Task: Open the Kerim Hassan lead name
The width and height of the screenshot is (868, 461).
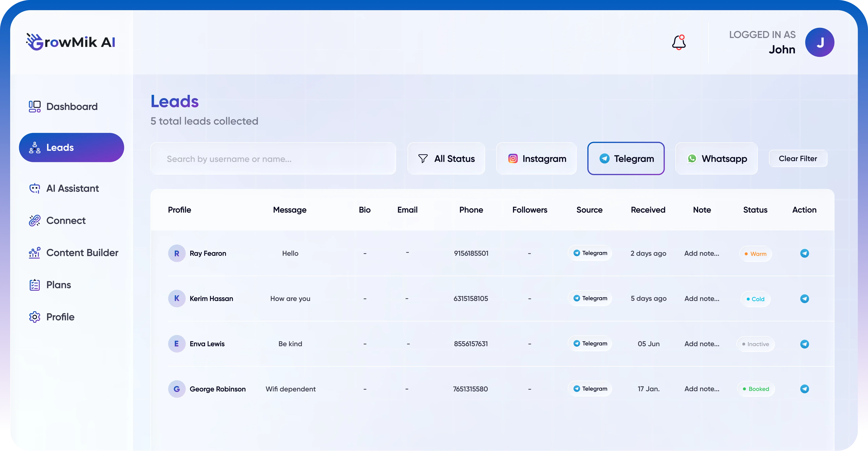Action: click(211, 299)
